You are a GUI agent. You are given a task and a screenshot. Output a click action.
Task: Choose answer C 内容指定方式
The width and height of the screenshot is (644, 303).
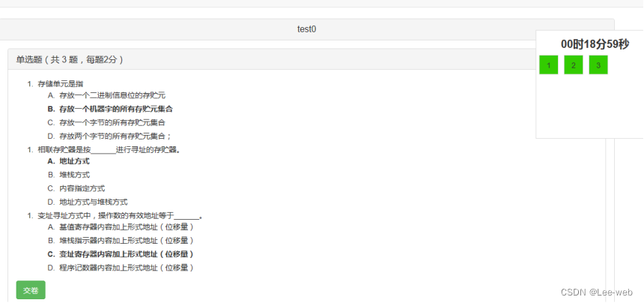(x=76, y=188)
